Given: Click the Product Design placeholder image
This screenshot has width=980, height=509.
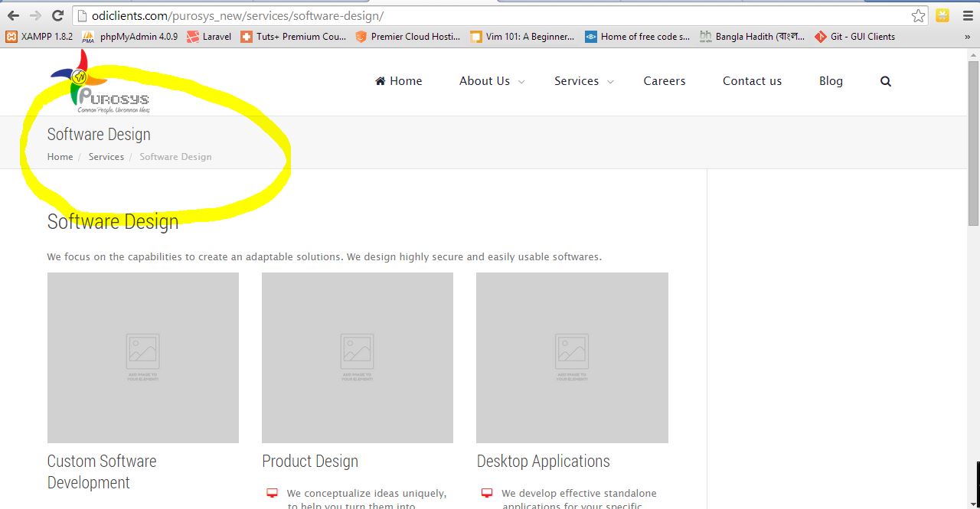Looking at the screenshot, I should (357, 357).
